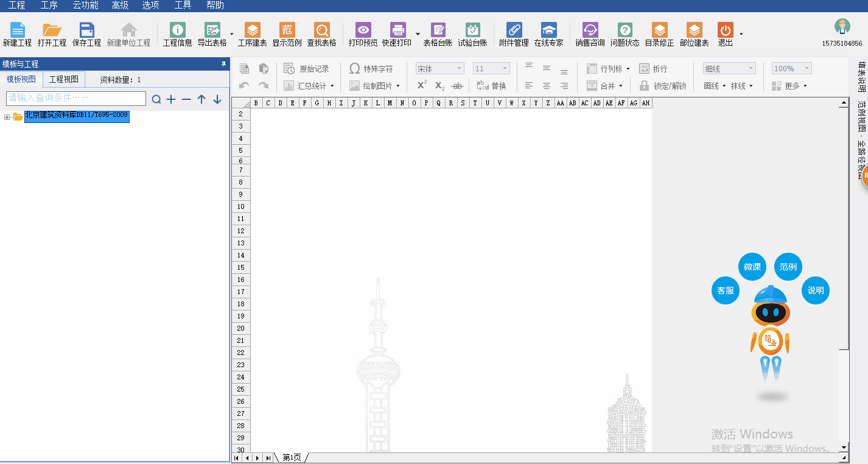Image resolution: width=868 pixels, height=464 pixels.
Task: Open 附件管理 attachment manager
Action: click(x=514, y=34)
